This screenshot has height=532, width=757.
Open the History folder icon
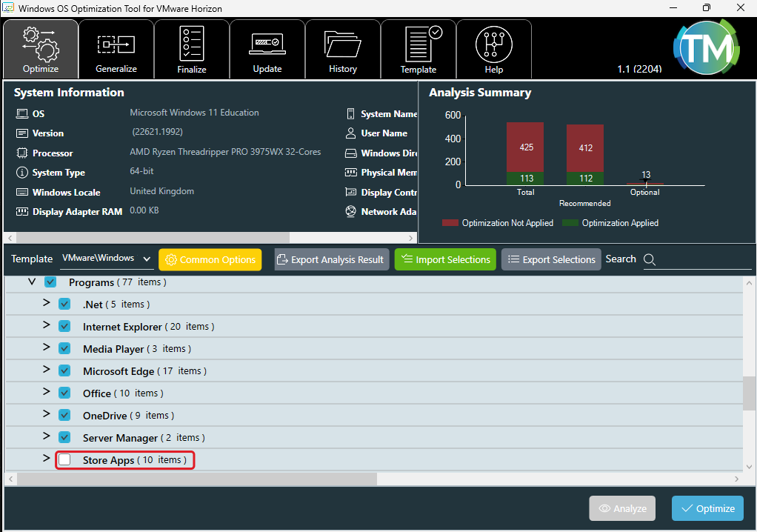point(343,44)
